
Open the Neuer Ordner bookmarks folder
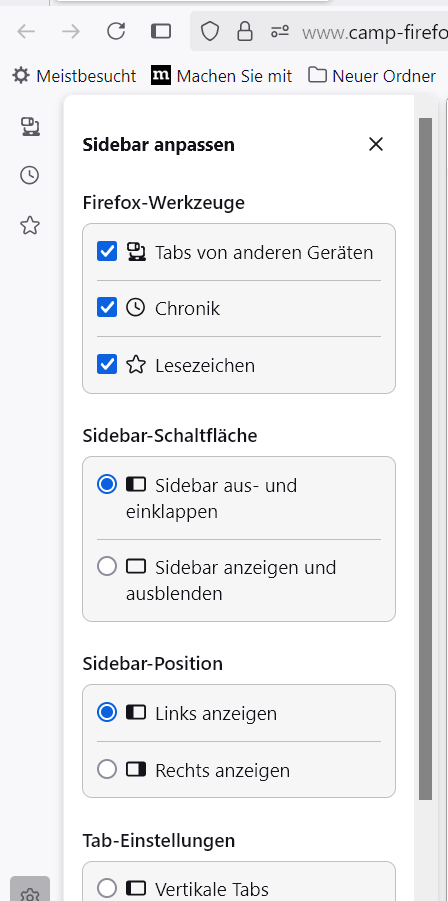(x=372, y=76)
